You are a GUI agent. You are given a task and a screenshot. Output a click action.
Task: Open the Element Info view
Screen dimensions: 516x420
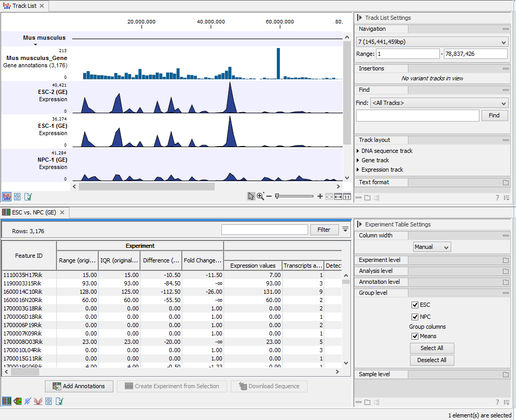(58, 401)
